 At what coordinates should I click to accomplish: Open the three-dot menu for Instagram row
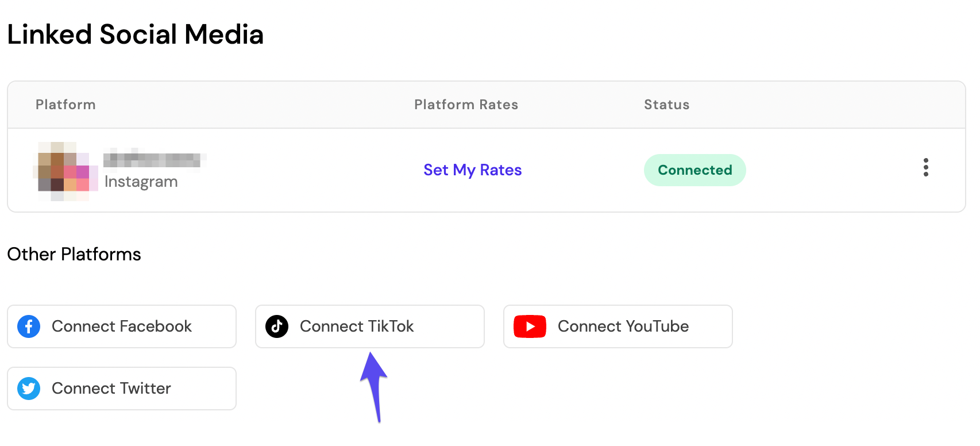click(925, 167)
